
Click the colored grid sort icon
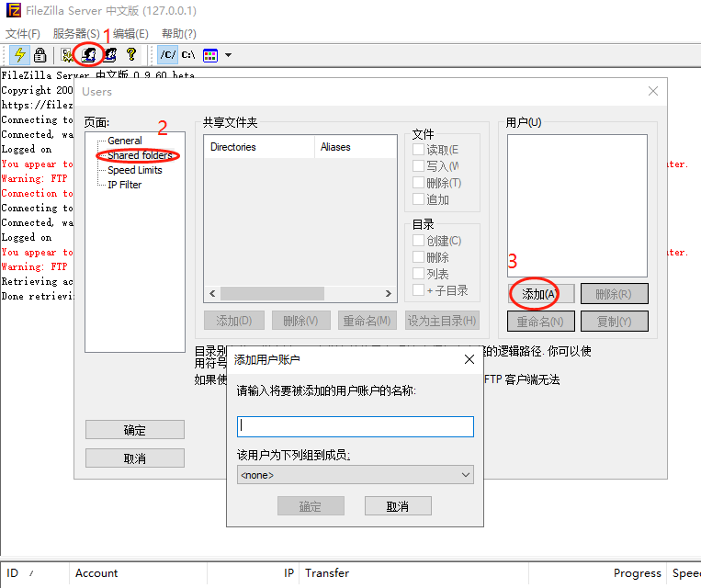(210, 55)
